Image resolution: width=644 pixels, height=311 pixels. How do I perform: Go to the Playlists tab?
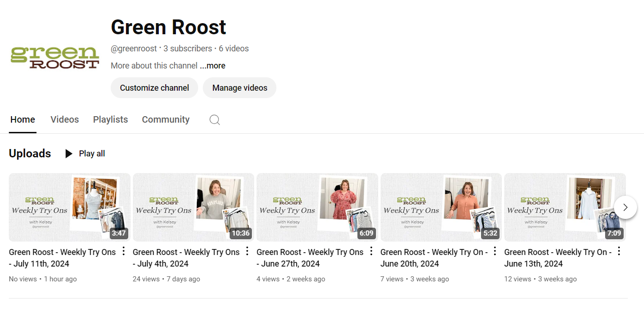tap(111, 119)
